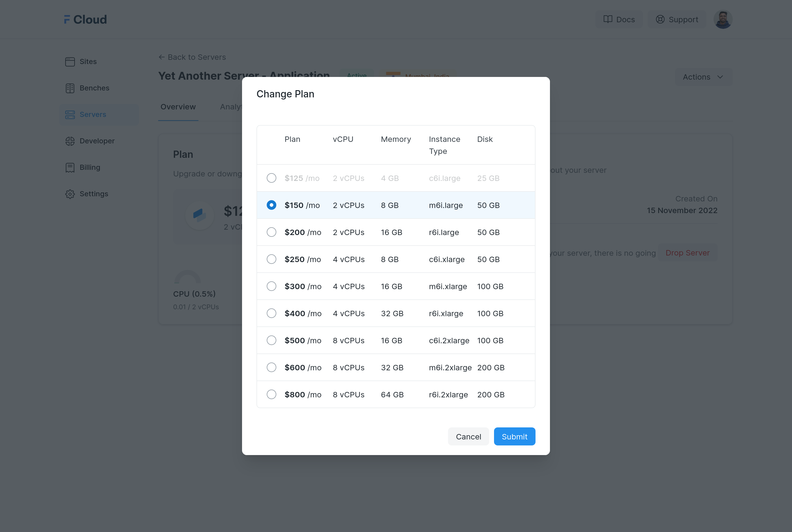Screen dimensions: 792x532
Task: Click the Memory column header
Action: [x=396, y=139]
